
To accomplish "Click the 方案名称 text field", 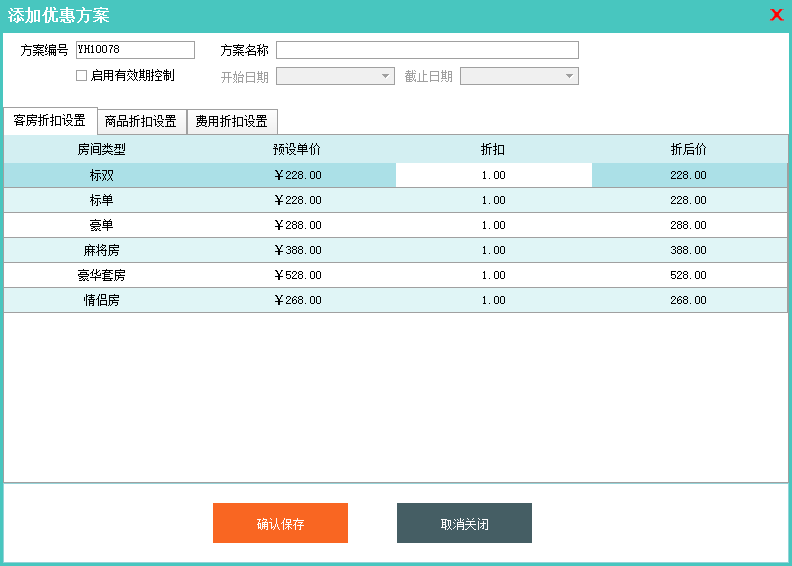I will (x=427, y=50).
